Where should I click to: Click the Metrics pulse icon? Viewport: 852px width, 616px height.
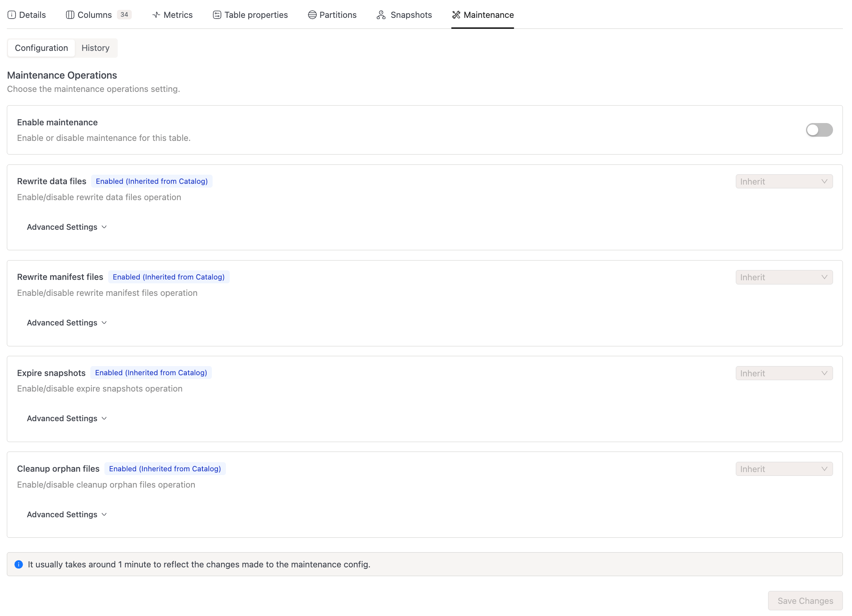click(x=156, y=15)
